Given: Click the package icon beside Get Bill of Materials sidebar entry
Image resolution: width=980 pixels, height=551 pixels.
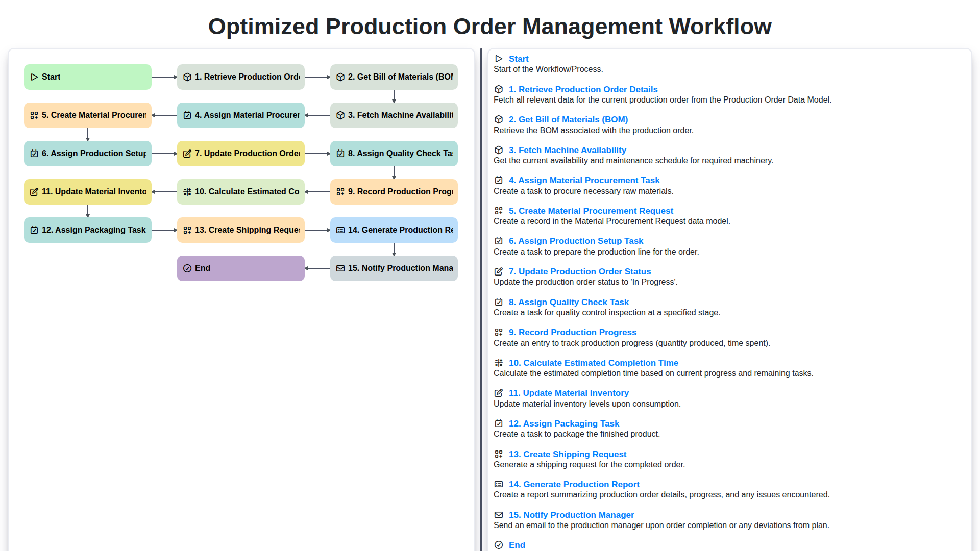Looking at the screenshot, I should (x=499, y=119).
